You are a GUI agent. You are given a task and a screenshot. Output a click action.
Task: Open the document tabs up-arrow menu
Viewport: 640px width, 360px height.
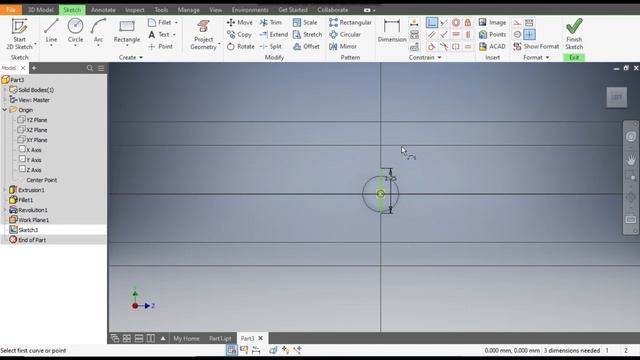163,338
